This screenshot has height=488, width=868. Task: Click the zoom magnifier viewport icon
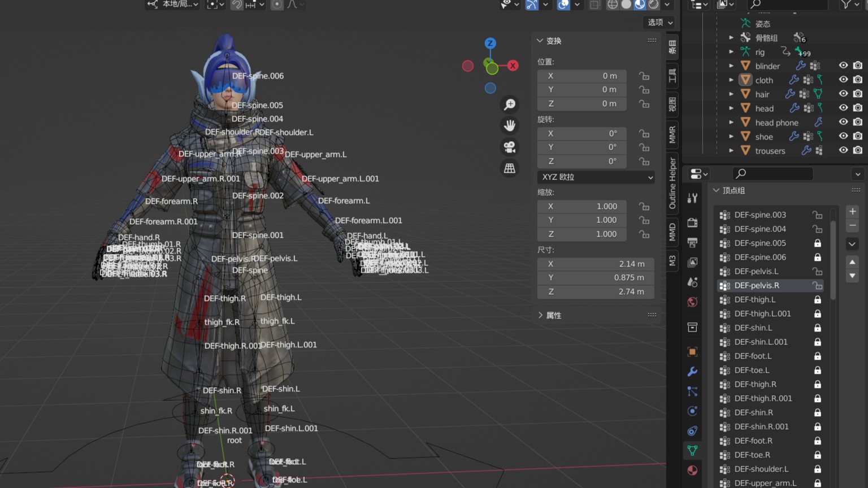point(510,104)
